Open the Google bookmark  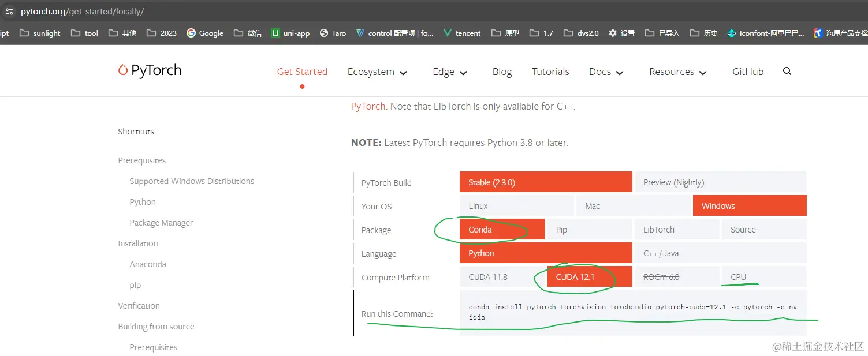pyautogui.click(x=205, y=33)
